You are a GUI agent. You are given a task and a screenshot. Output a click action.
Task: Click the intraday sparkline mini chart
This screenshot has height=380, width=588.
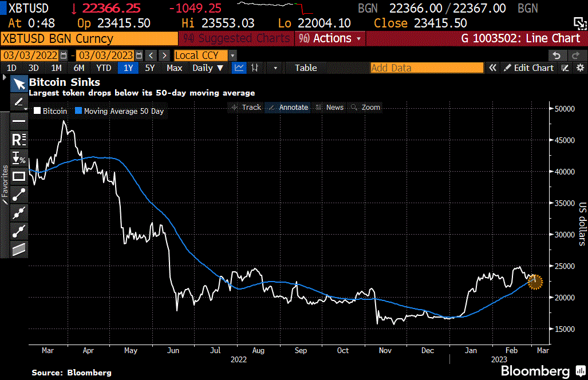point(275,7)
